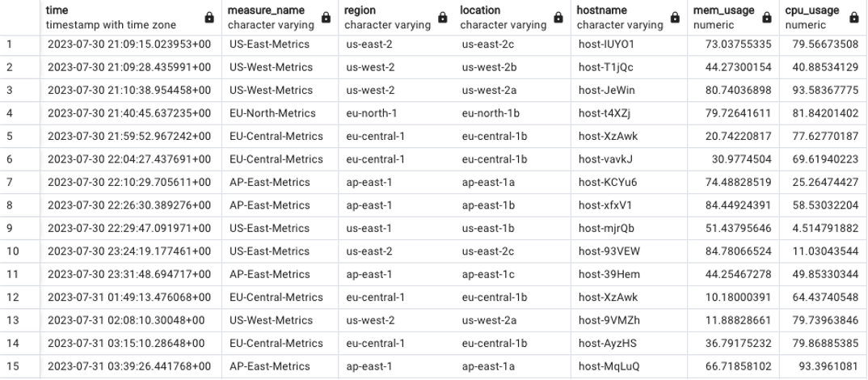Click the lock icon in region column
Viewport: 868px width, 380px height.
click(x=442, y=18)
